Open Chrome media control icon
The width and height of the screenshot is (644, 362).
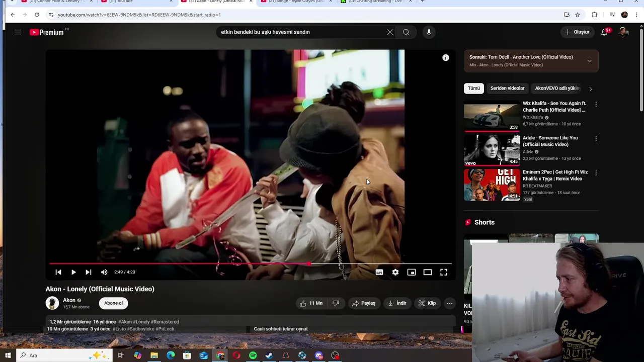click(612, 15)
